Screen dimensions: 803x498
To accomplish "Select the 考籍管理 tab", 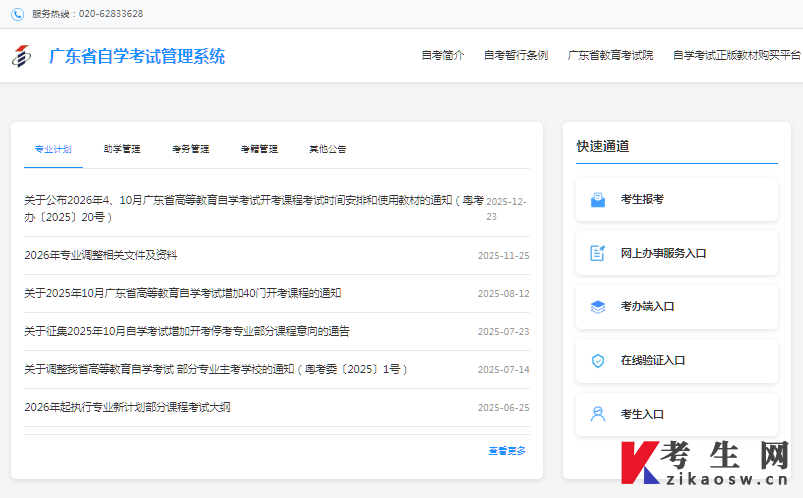I will (259, 149).
